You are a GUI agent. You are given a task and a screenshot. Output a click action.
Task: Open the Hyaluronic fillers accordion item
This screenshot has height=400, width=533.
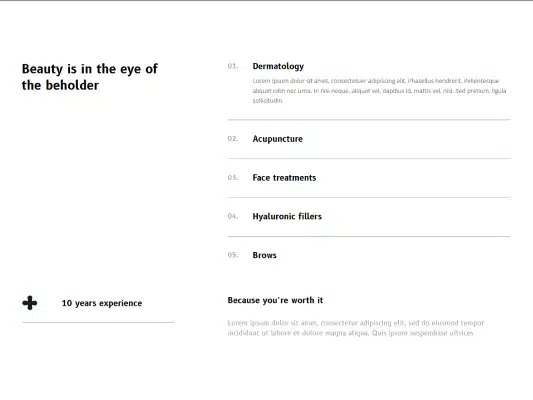point(287,216)
